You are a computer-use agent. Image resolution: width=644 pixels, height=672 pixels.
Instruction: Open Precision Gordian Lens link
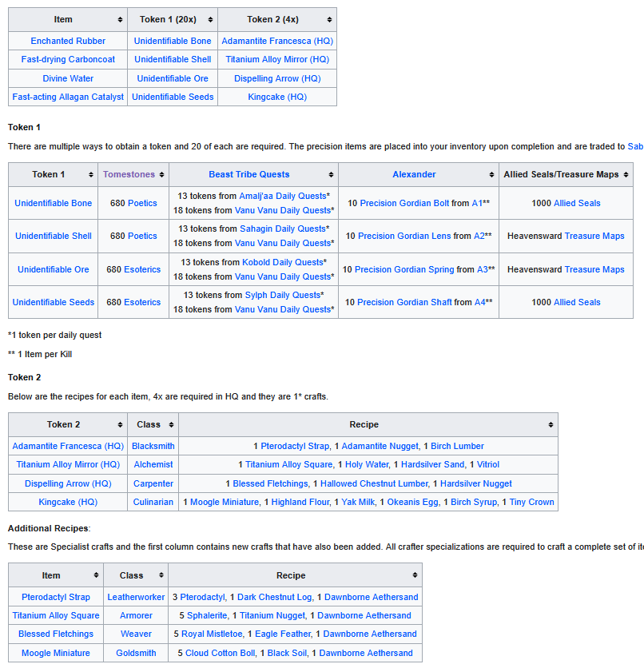coord(404,237)
